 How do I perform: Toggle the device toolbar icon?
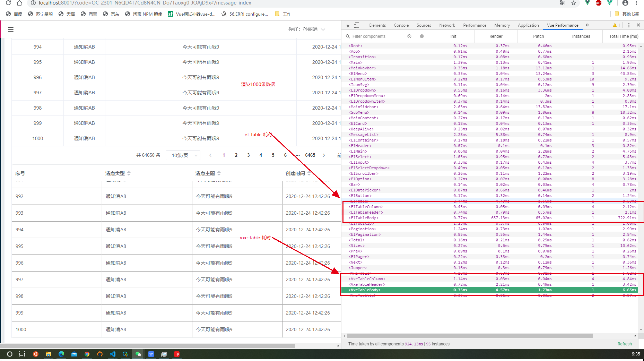coord(356,25)
